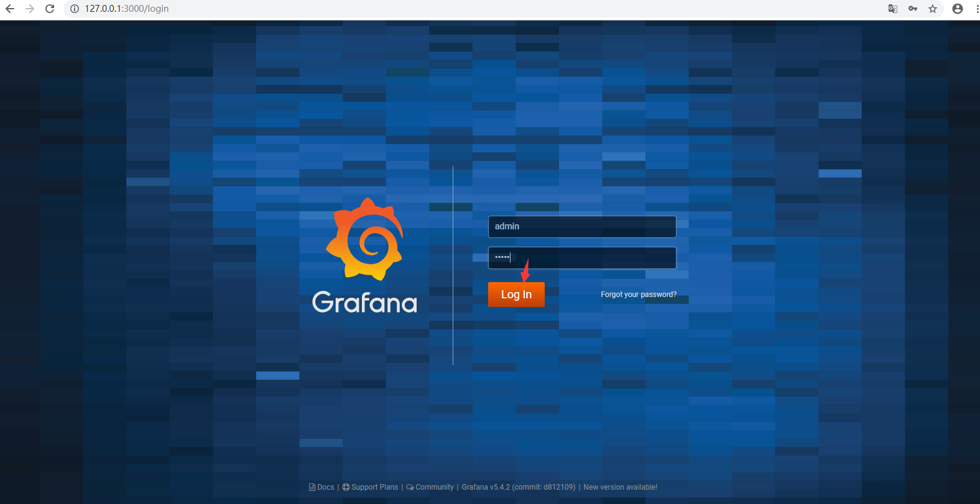The width and height of the screenshot is (980, 504).
Task: Click the browser forward arrow
Action: coord(30,9)
